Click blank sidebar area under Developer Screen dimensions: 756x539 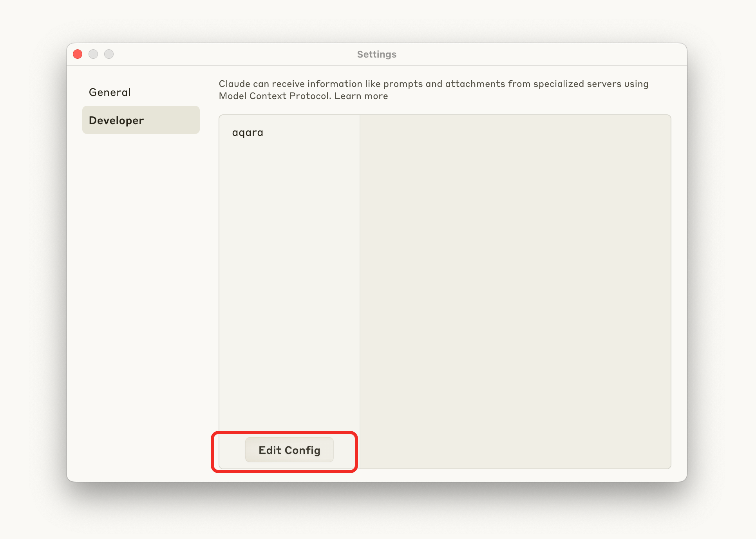click(141, 274)
